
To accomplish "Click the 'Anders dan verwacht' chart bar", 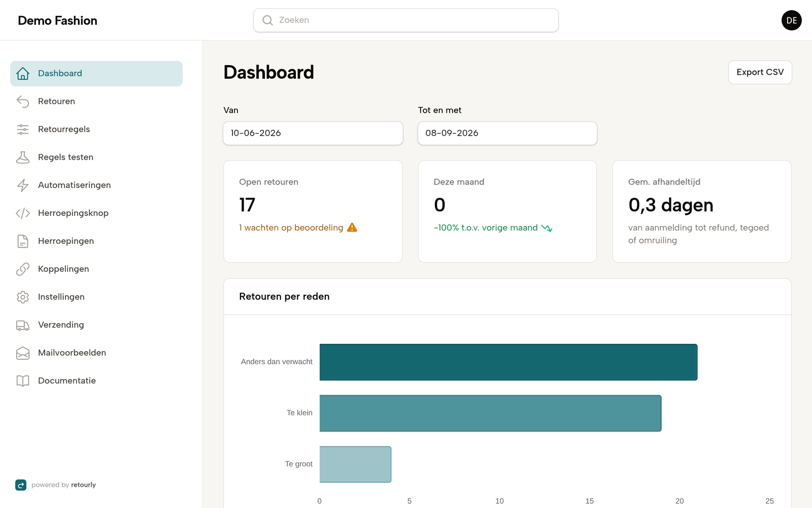I will point(509,362).
